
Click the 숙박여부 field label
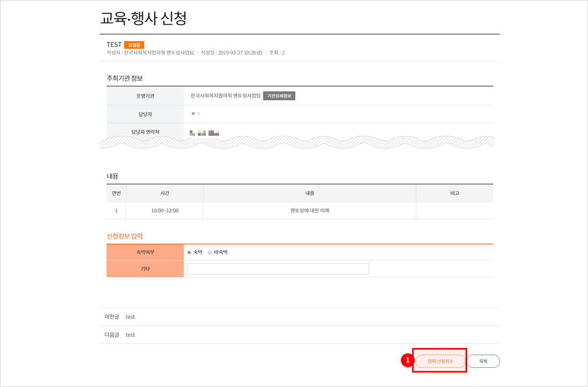tap(145, 252)
